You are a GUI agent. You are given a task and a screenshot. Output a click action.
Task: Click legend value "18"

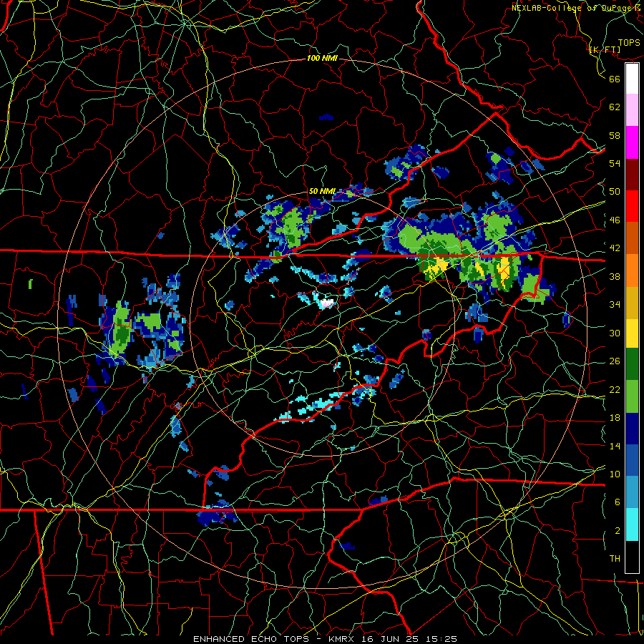pos(615,418)
